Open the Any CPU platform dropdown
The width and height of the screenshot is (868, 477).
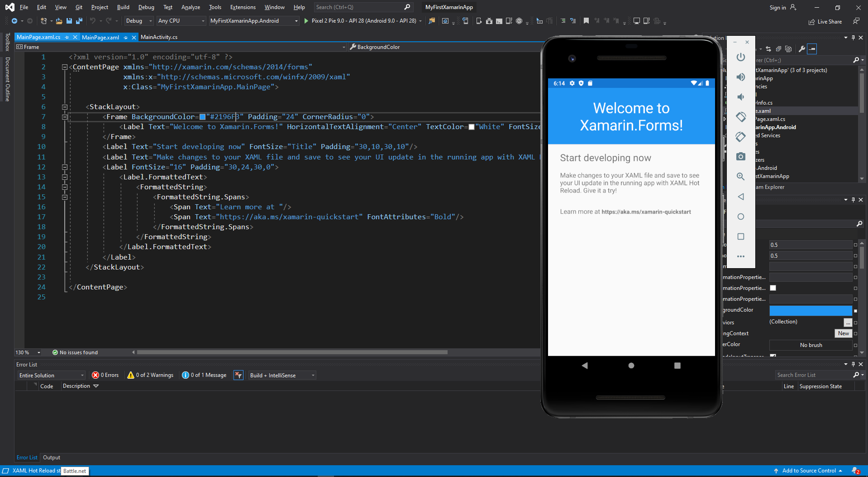pos(181,21)
